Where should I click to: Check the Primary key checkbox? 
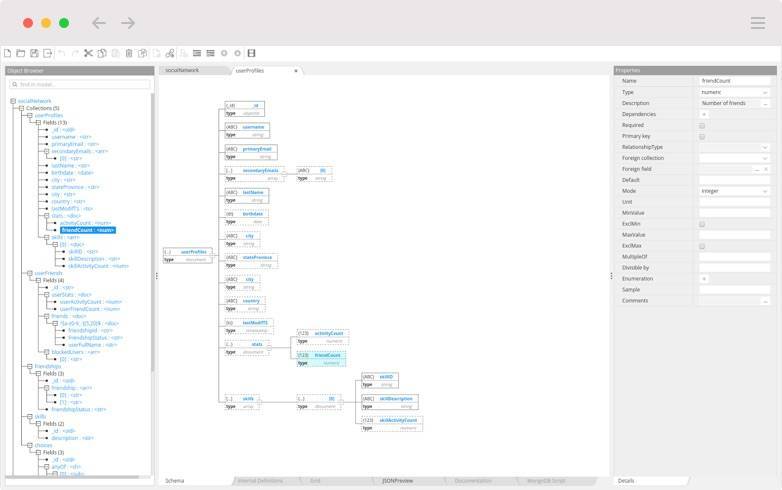point(702,136)
